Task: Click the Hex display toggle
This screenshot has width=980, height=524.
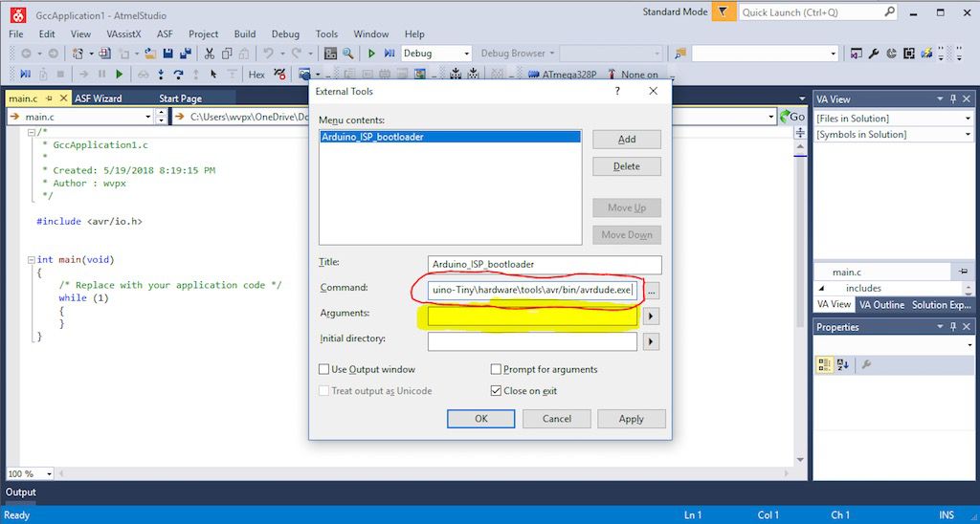Action: click(256, 75)
